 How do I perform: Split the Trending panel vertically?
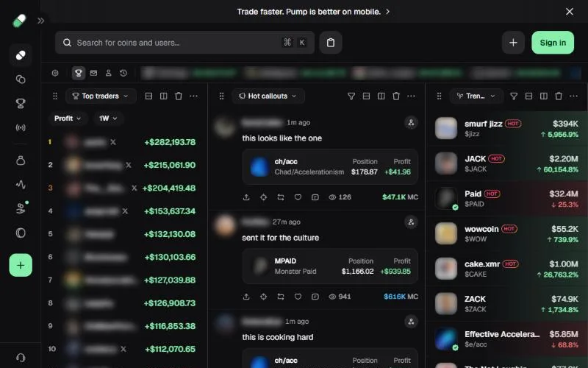(x=543, y=96)
